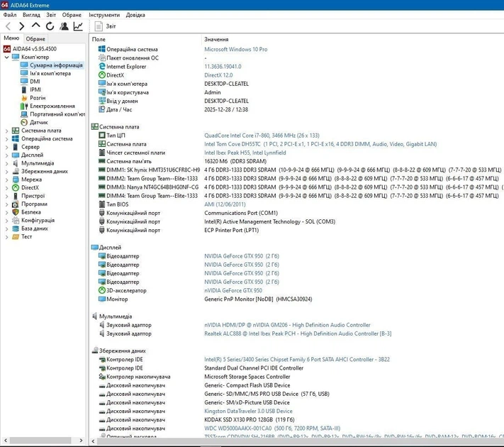This screenshot has height=447, width=504.
Task: Click the Refresh toolbar icon
Action: point(50,26)
